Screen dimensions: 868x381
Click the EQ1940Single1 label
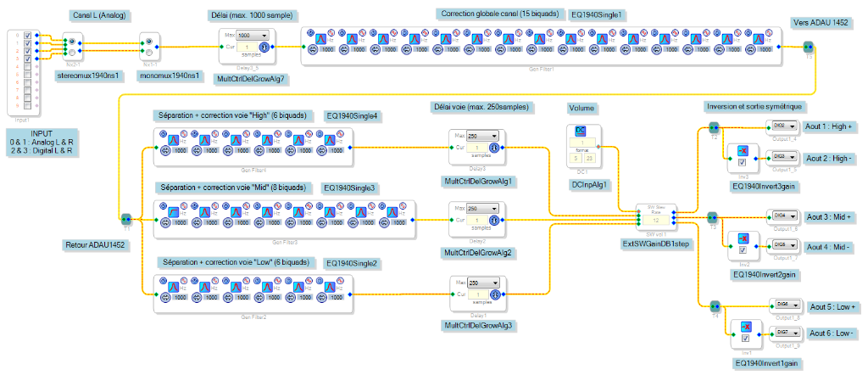[597, 15]
